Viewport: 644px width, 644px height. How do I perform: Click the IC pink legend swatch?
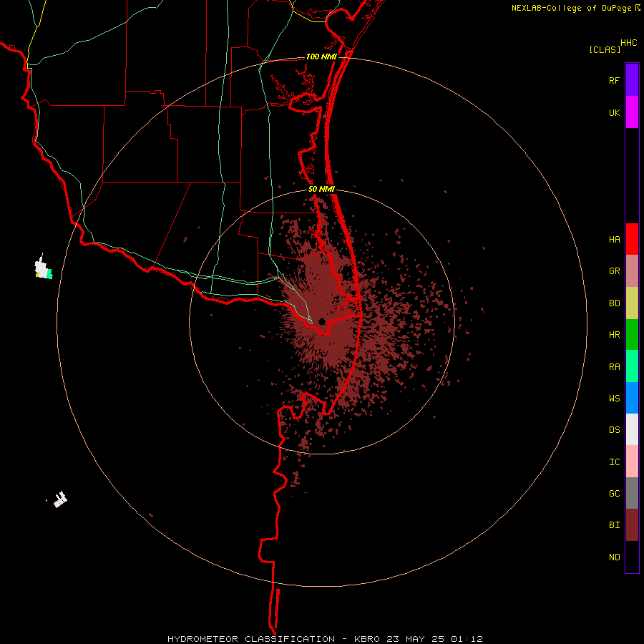(x=632, y=462)
